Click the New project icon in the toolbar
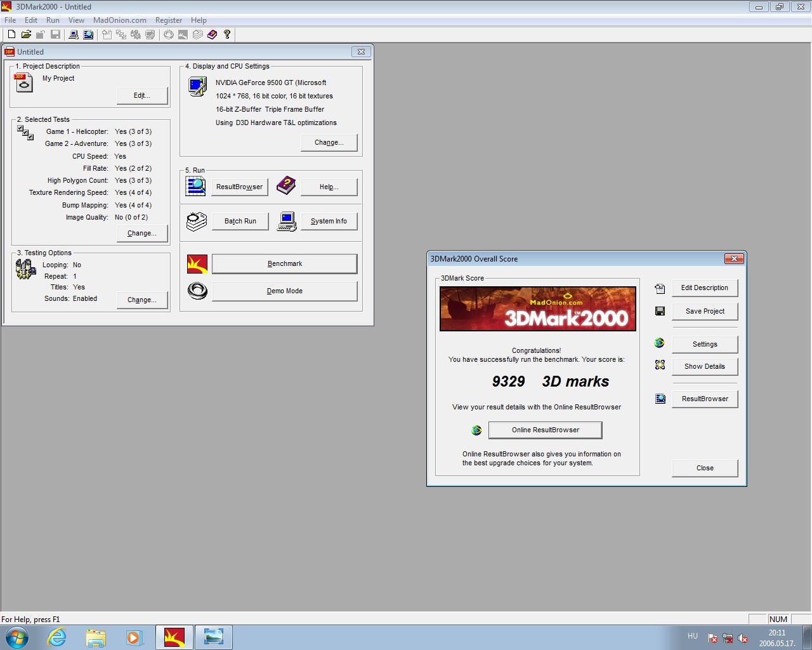This screenshot has width=812, height=650. (11, 34)
